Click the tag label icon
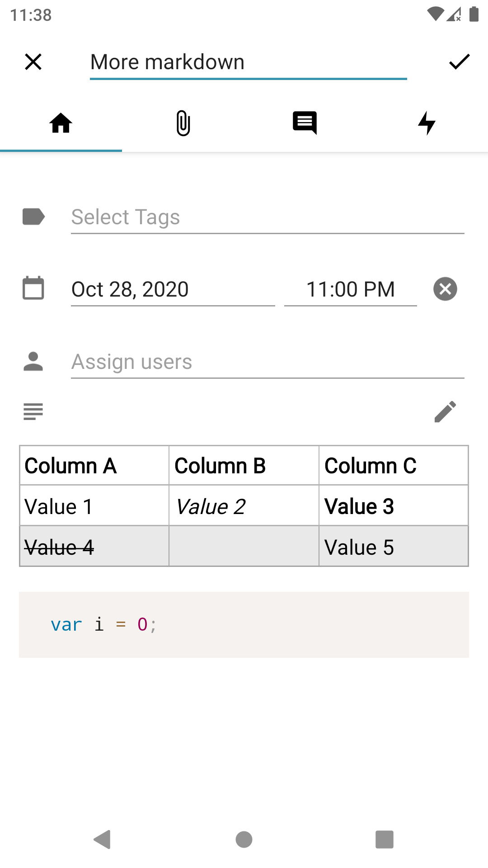 pos(33,217)
